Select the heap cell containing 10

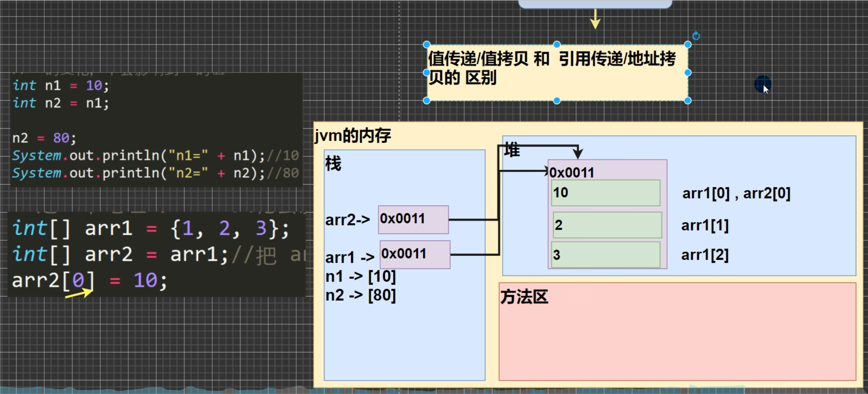[606, 193]
